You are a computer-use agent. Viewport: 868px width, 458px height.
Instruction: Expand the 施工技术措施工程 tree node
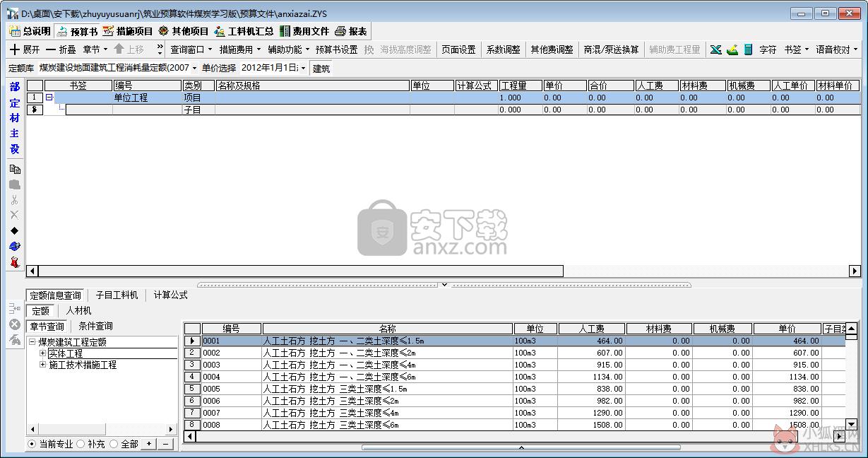pyautogui.click(x=43, y=365)
